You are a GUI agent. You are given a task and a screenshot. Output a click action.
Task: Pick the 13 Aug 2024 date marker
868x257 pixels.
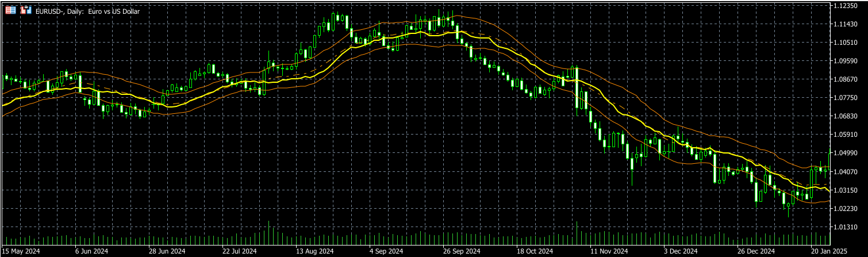tap(314, 252)
